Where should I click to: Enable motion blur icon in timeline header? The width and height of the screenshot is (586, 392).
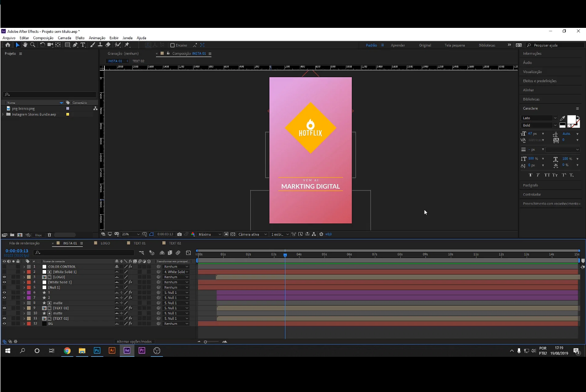[x=178, y=253]
